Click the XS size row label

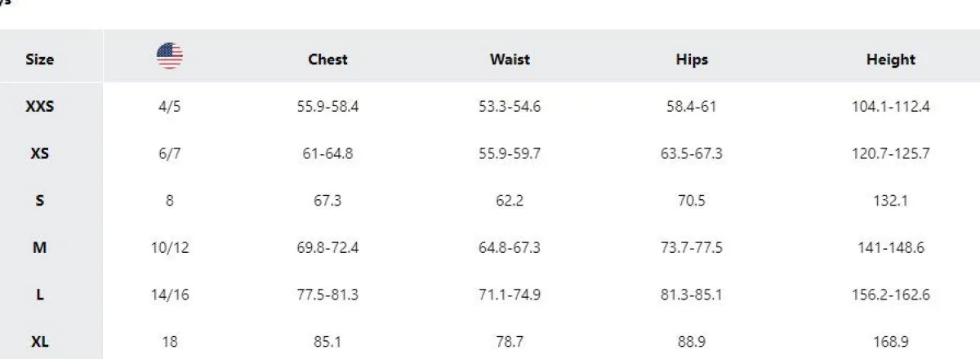(x=39, y=153)
